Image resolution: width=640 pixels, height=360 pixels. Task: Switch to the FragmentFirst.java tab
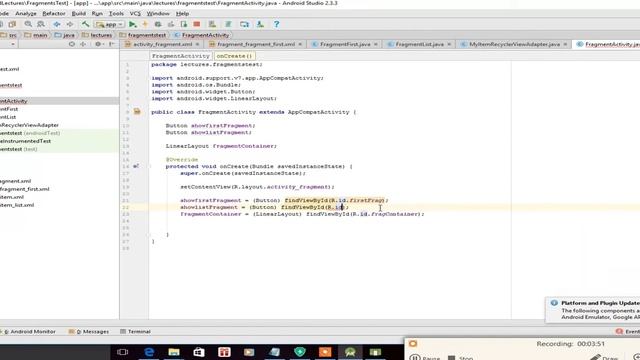point(344,44)
